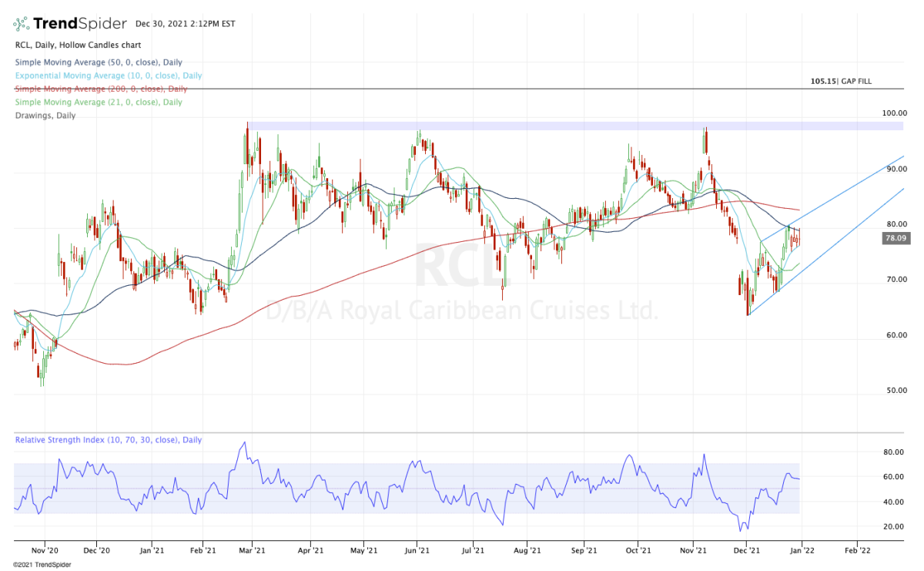Click the Simple Moving Average (50) legend entry
The width and height of the screenshot is (924, 571).
[99, 62]
